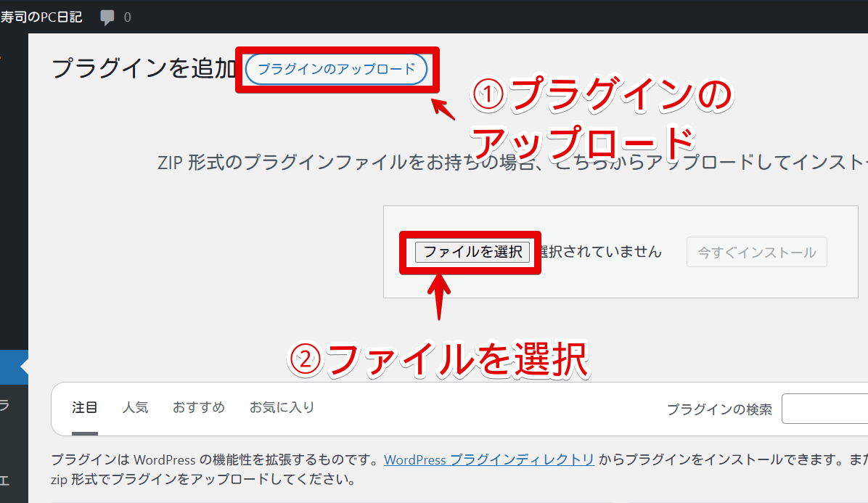Focus the プラグインの検索 input field
868x503 pixels.
(x=825, y=409)
